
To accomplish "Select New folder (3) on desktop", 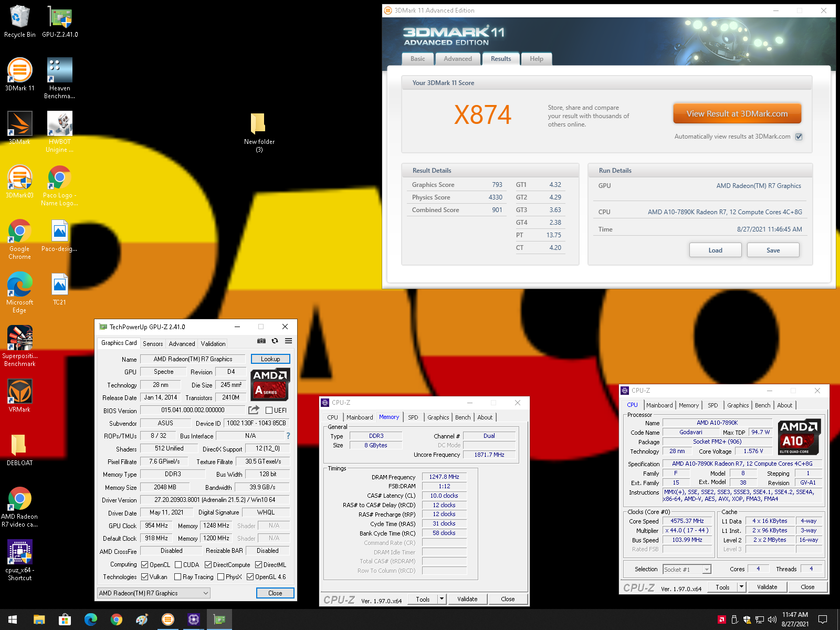I will pos(259,132).
